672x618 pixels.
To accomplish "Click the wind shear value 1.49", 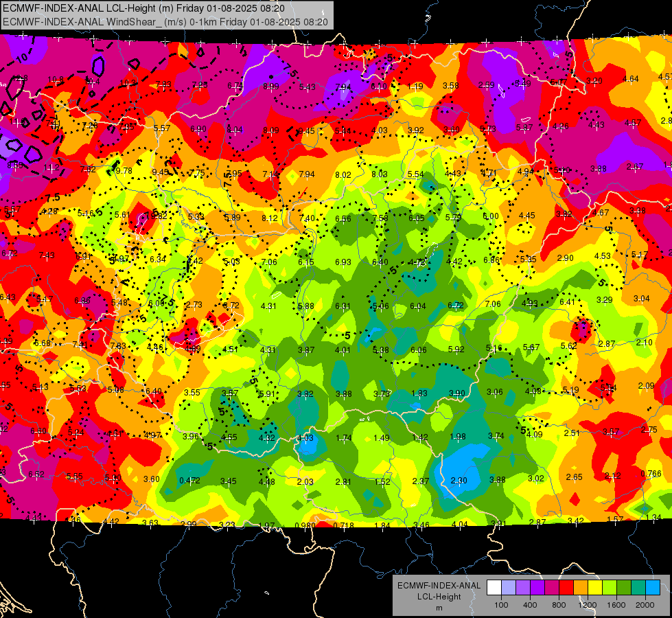I will point(382,437).
